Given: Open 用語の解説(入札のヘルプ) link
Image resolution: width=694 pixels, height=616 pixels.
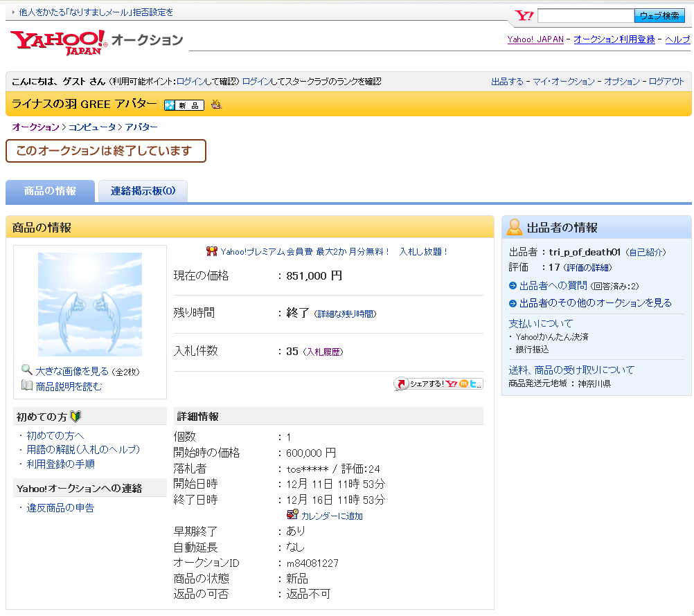Looking at the screenshot, I should click(x=83, y=450).
